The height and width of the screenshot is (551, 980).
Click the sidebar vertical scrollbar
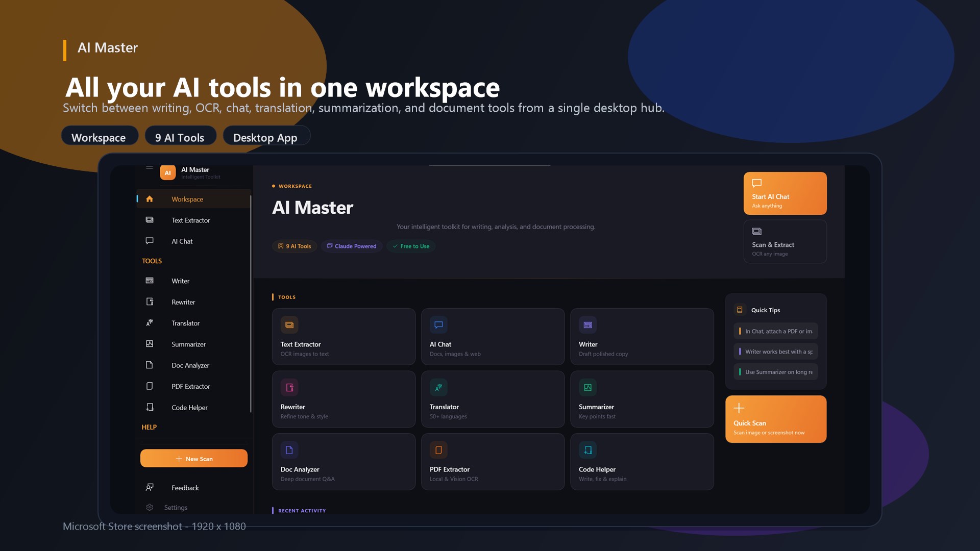pos(251,304)
